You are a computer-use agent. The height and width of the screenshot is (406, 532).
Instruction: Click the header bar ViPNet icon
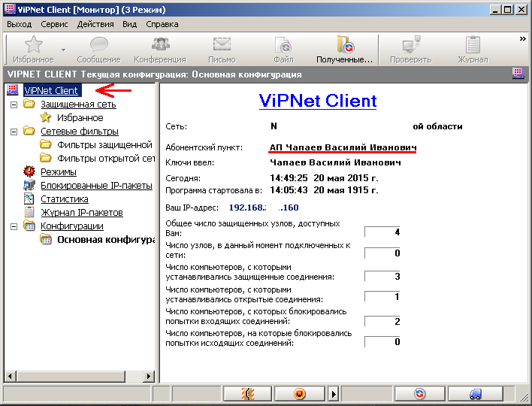(518, 74)
